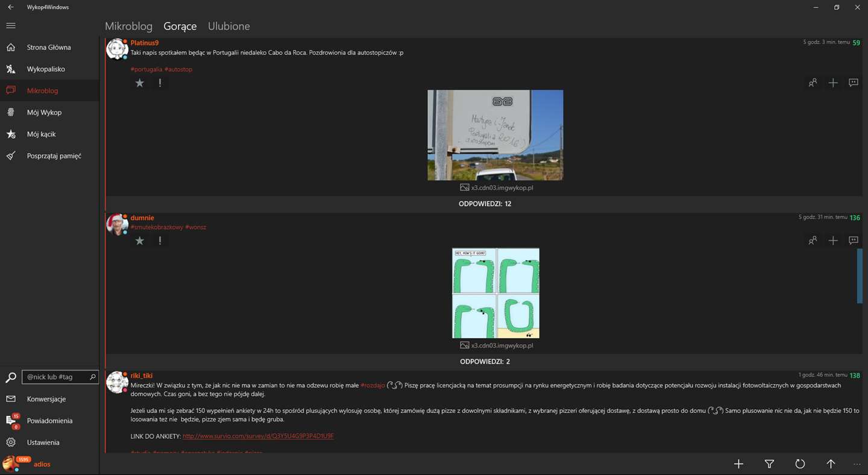Image resolution: width=868 pixels, height=475 pixels.
Task: Open the survio.com survey link
Action: (258, 436)
